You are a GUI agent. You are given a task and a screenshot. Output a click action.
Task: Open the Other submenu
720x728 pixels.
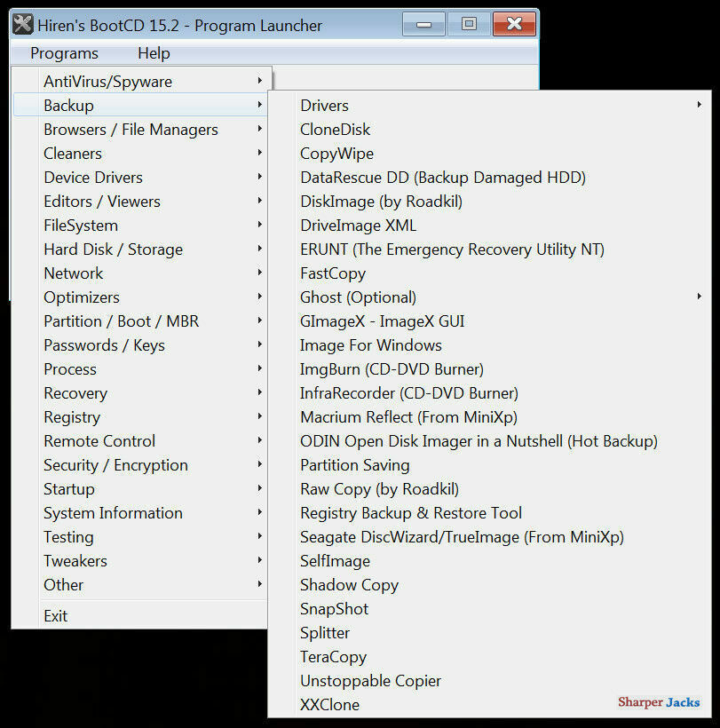click(139, 585)
